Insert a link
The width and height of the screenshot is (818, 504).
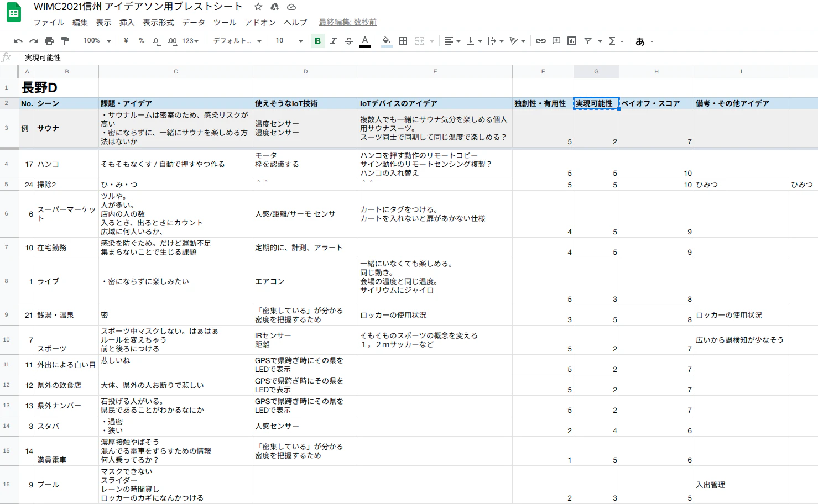pos(541,41)
